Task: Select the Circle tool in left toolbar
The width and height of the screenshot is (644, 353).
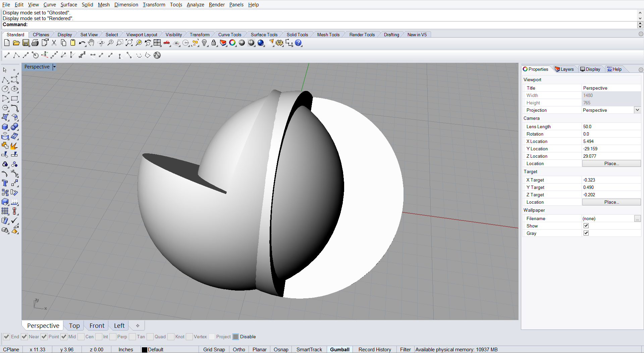Action: tap(5, 89)
